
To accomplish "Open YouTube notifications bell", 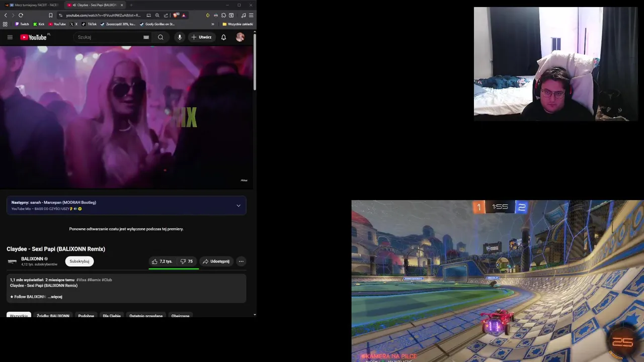I will (x=223, y=37).
